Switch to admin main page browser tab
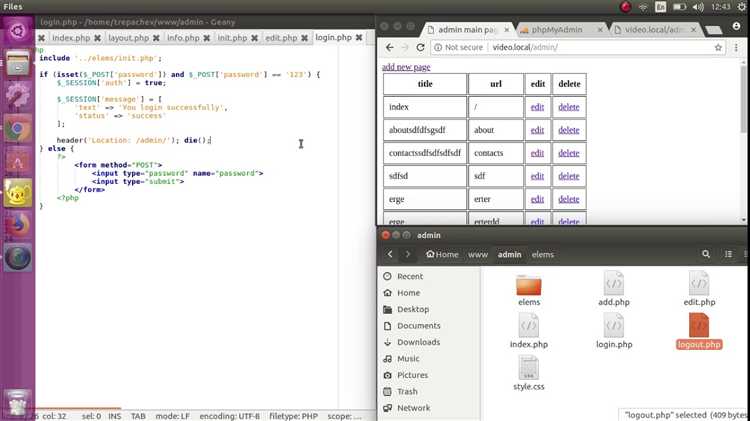 click(466, 30)
